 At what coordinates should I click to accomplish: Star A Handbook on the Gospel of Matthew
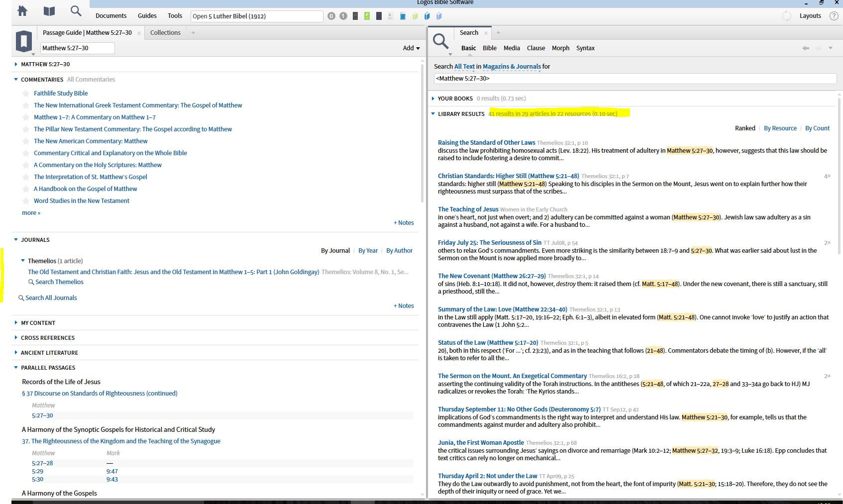(x=26, y=189)
